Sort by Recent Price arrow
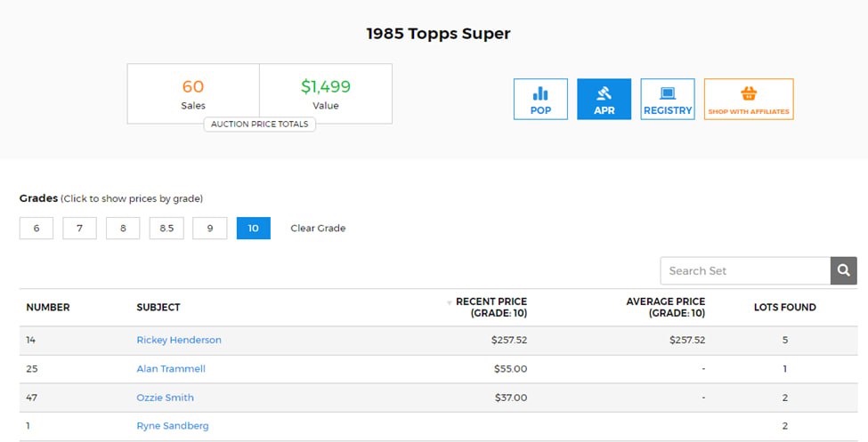868x442 pixels. click(x=450, y=302)
